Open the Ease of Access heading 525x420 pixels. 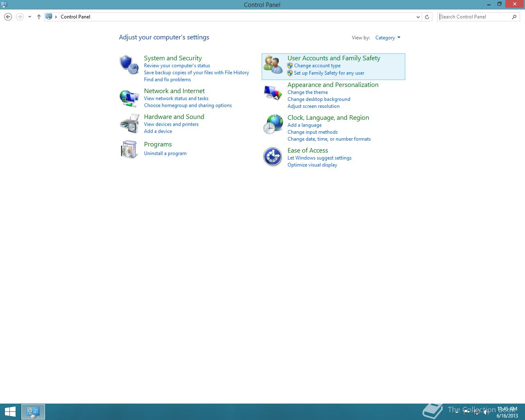[308, 151]
